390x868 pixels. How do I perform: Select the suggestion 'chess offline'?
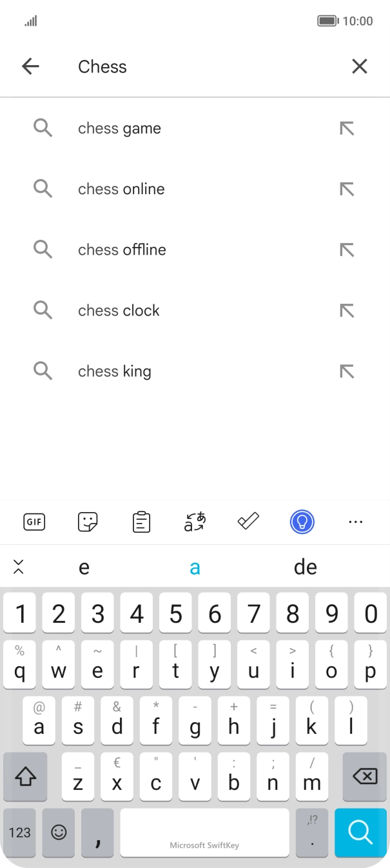tap(122, 250)
